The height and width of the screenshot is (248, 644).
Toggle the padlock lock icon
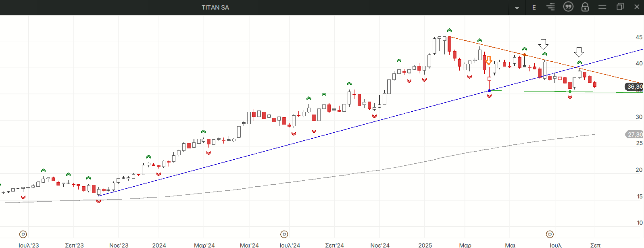point(585,7)
